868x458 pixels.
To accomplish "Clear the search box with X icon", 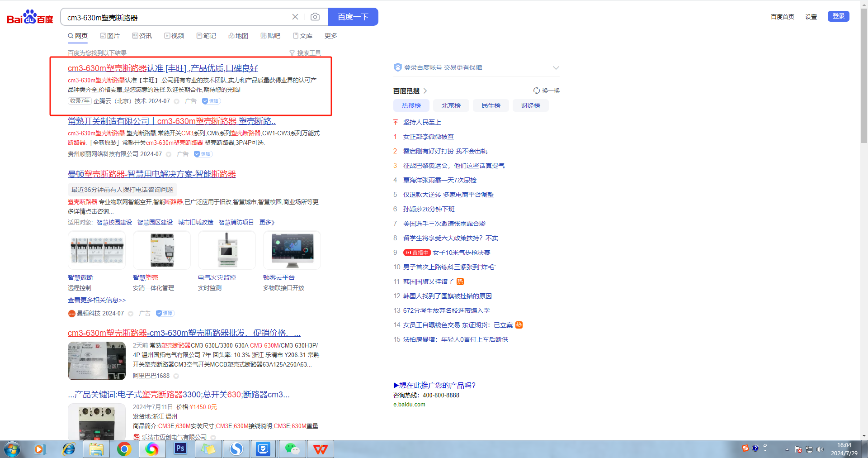I will 295,17.
